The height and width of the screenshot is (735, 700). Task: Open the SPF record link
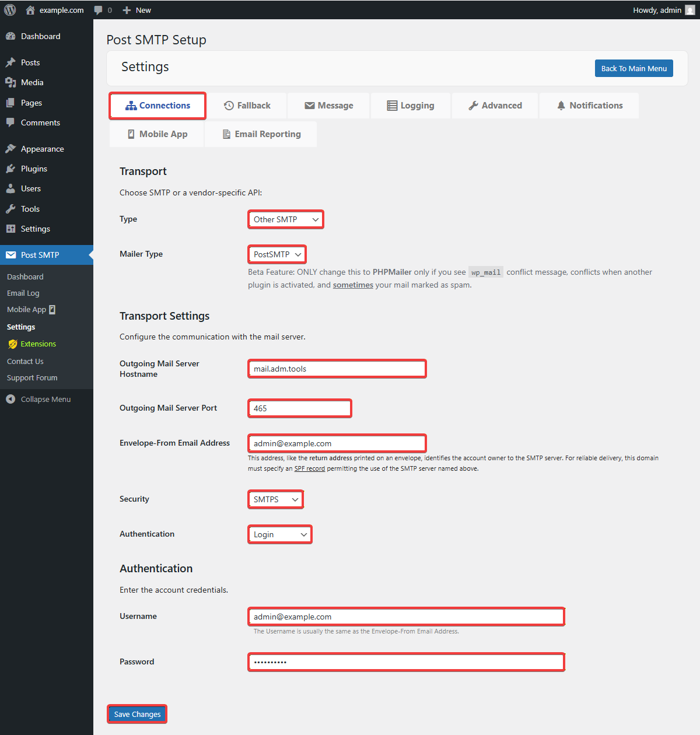click(x=309, y=468)
